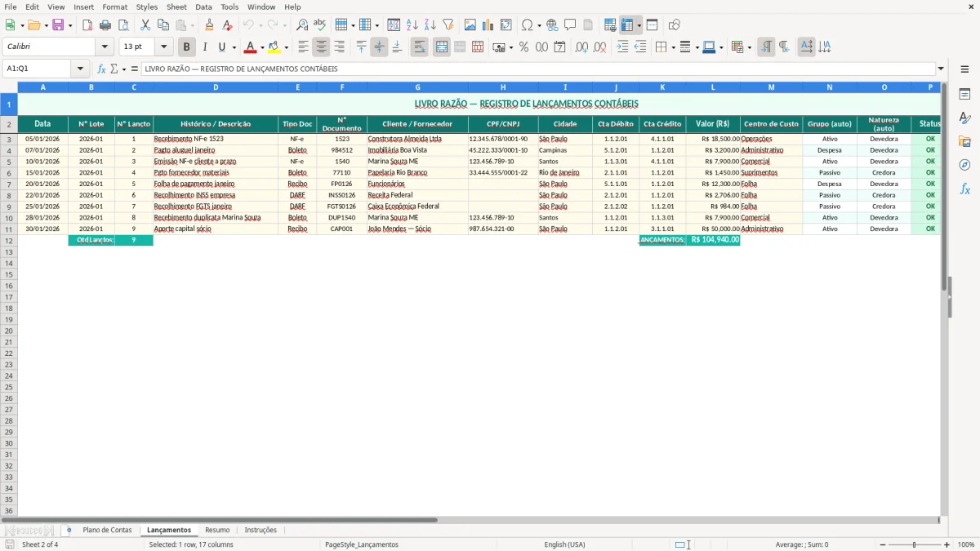
Task: Click the English (USA) language status
Action: (x=564, y=544)
